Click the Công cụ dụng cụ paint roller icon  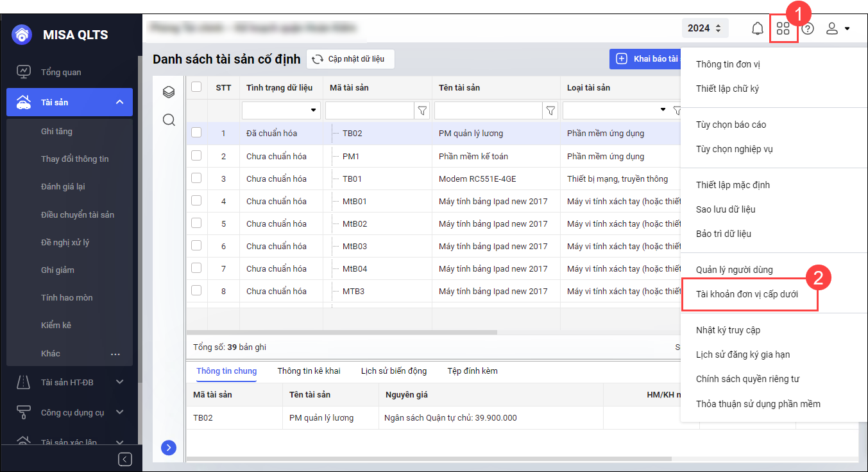coord(24,412)
